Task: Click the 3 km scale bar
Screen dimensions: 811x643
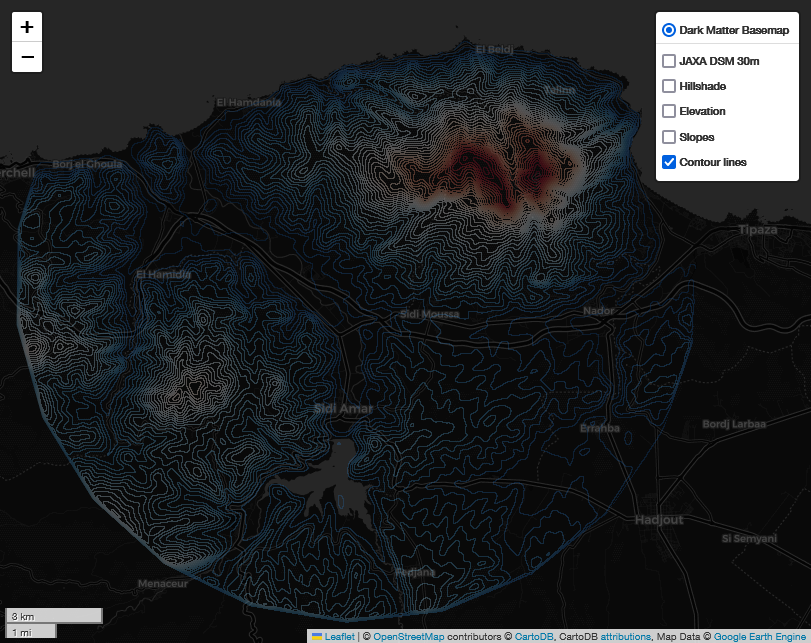Action: [x=53, y=615]
